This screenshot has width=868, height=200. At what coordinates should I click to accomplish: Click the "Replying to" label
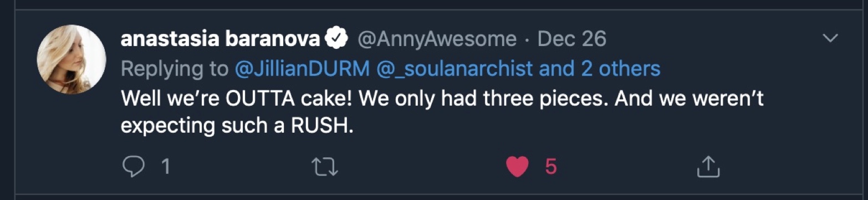[175, 69]
